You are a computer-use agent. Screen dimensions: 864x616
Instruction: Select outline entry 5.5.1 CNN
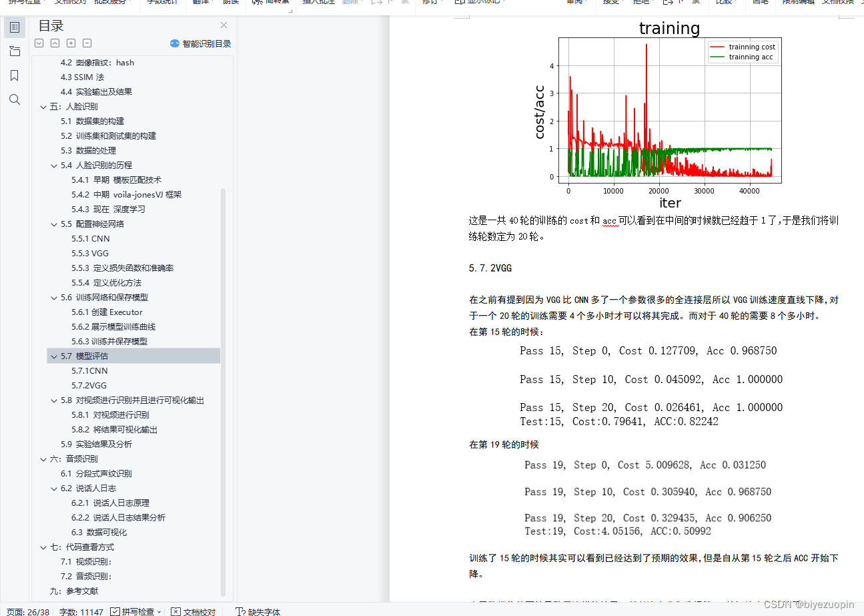pyautogui.click(x=91, y=239)
